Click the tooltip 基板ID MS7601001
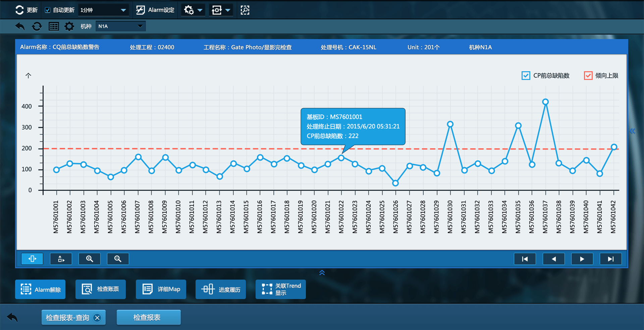This screenshot has height=330, width=644. tap(334, 117)
